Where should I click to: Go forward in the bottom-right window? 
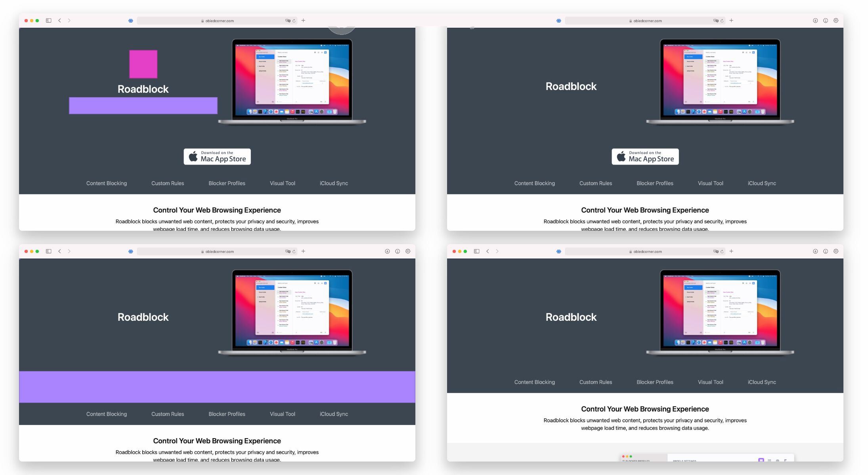pos(497,251)
